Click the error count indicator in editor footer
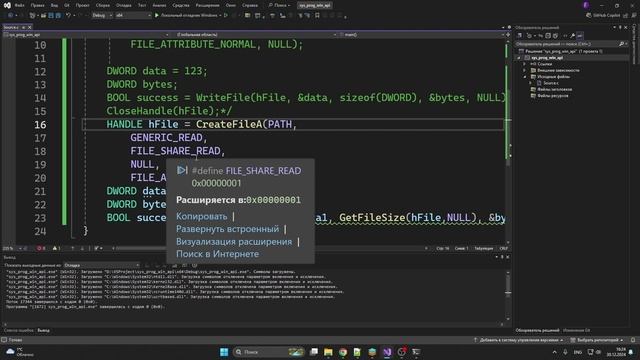Image resolution: width=640 pixels, height=360 pixels. [41, 248]
